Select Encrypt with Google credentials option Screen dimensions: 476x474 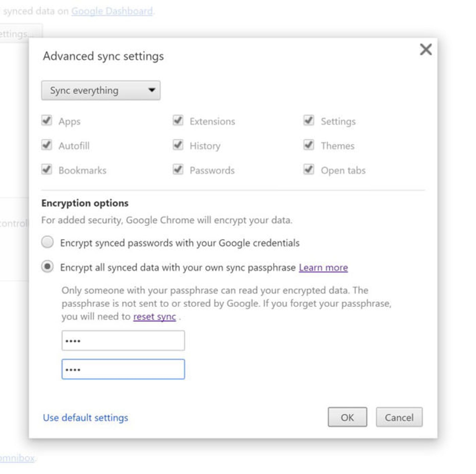47,242
